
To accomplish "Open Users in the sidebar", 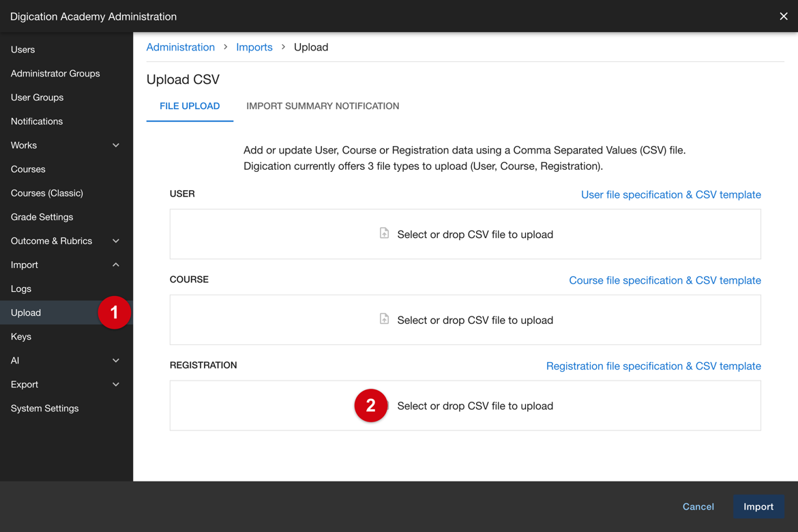I will (23, 49).
